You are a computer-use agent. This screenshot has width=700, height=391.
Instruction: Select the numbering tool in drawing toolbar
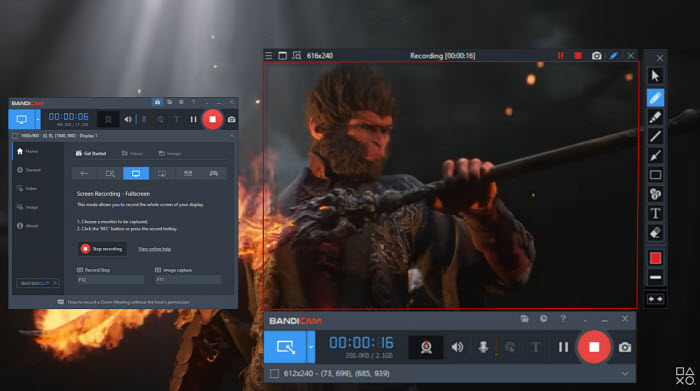pos(655,194)
